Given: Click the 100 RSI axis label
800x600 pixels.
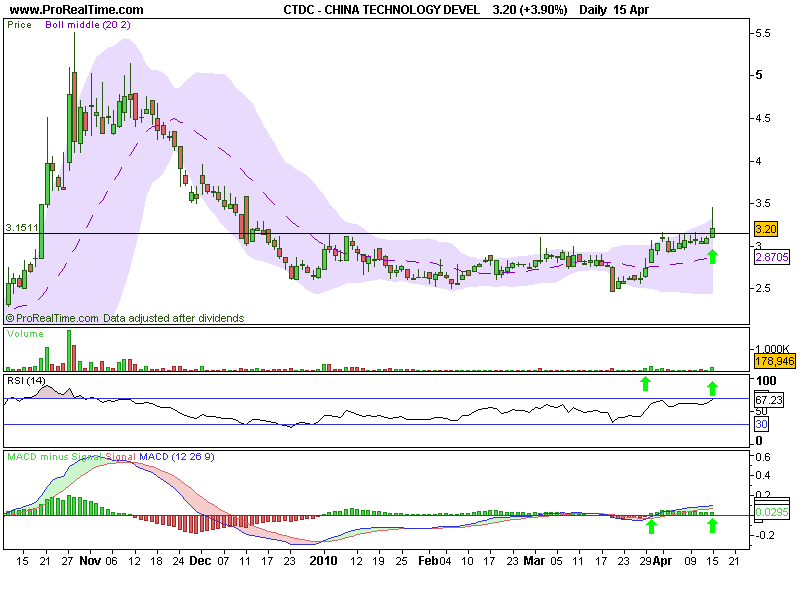Looking at the screenshot, I should point(766,381).
